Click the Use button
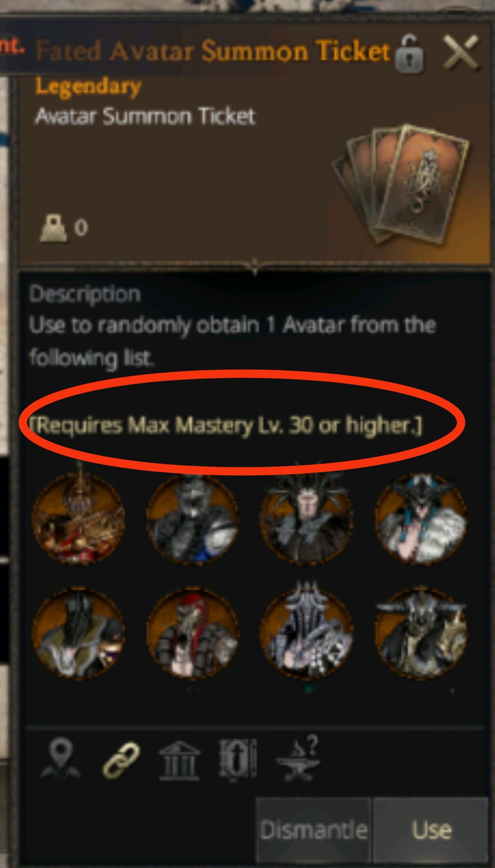Screen dimensions: 495x868 (x=431, y=829)
